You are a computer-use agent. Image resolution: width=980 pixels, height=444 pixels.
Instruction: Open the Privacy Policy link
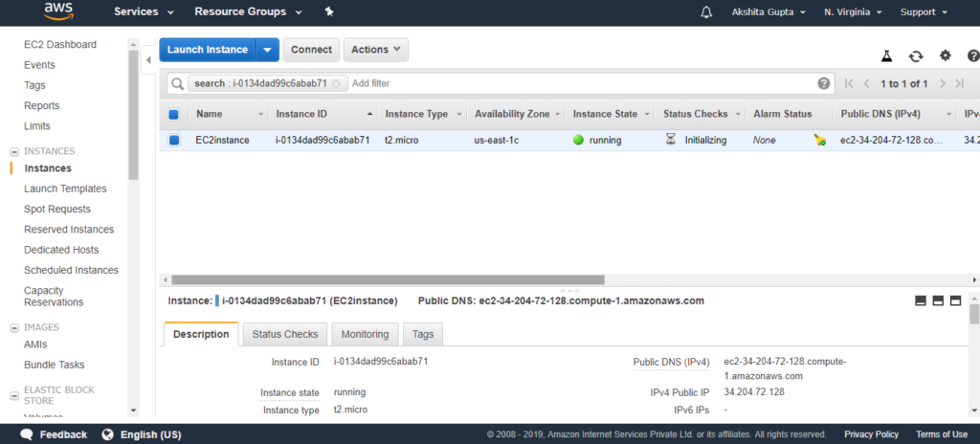(871, 434)
